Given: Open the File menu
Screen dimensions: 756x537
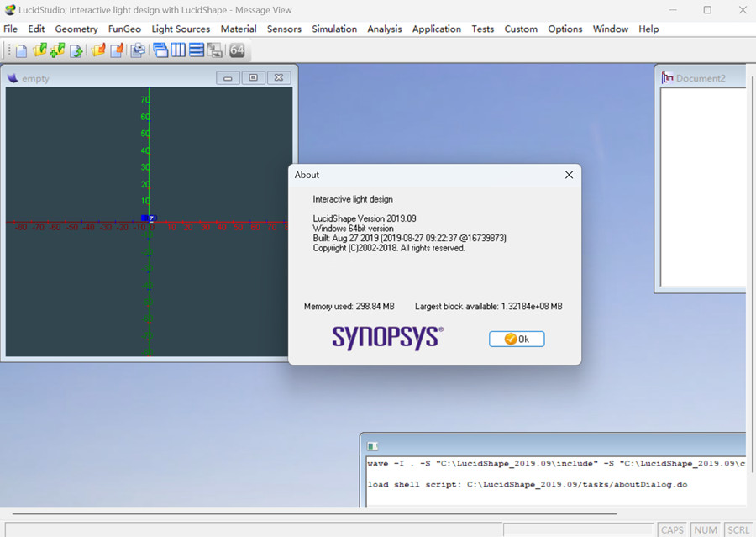Looking at the screenshot, I should click(10, 29).
